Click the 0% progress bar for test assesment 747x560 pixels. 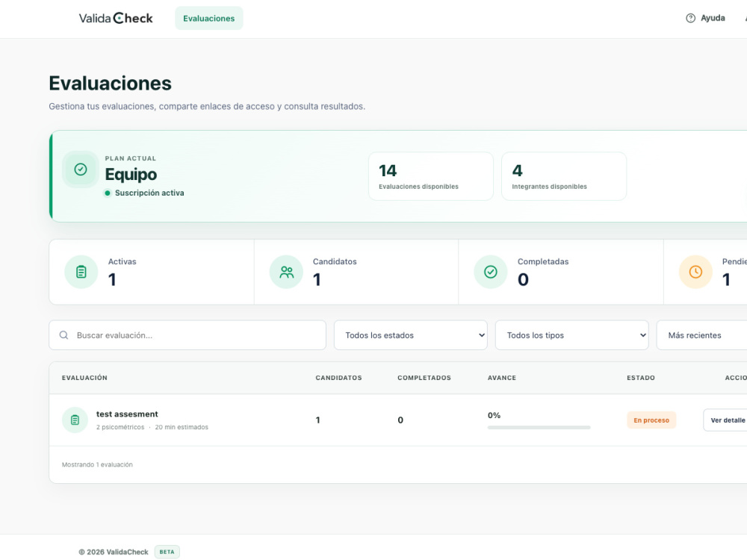tap(539, 428)
